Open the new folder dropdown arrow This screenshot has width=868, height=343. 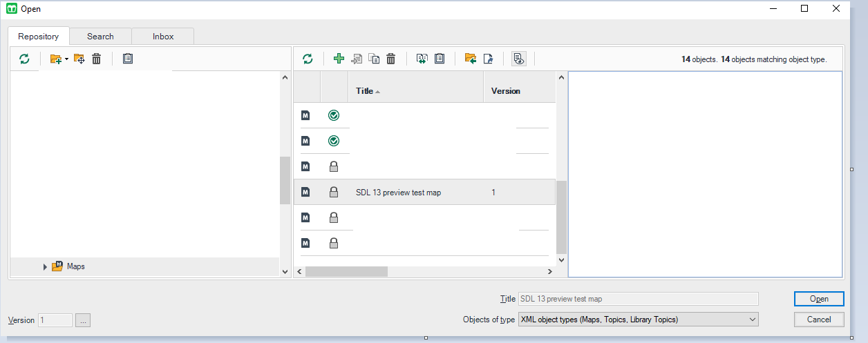pos(67,59)
